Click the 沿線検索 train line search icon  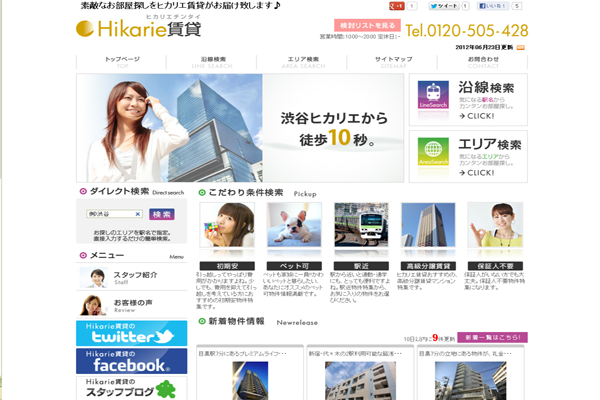[432, 97]
